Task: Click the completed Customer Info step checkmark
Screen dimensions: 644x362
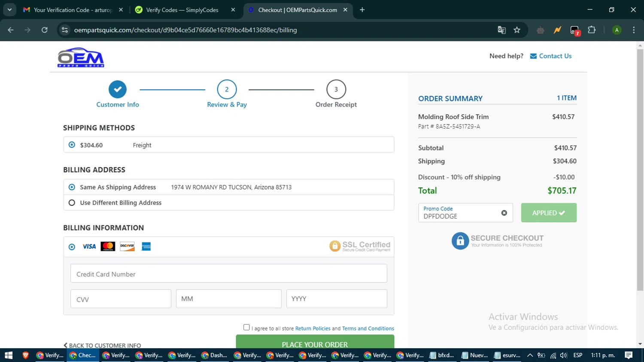Action: point(118,89)
